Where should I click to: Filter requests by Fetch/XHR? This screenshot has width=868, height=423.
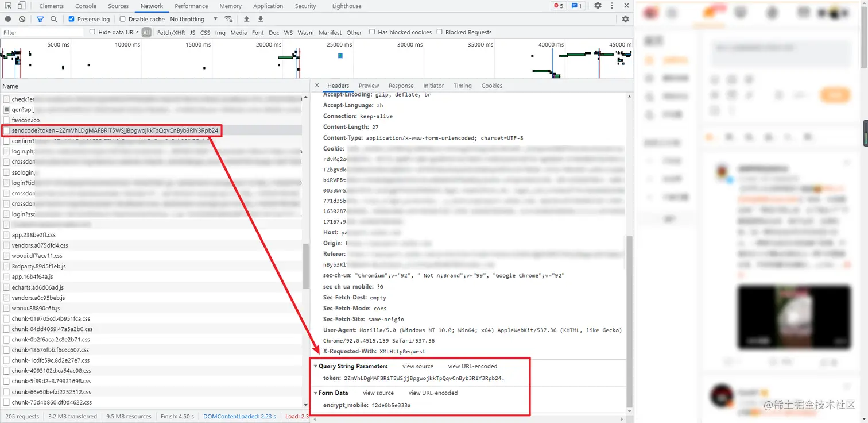171,33
